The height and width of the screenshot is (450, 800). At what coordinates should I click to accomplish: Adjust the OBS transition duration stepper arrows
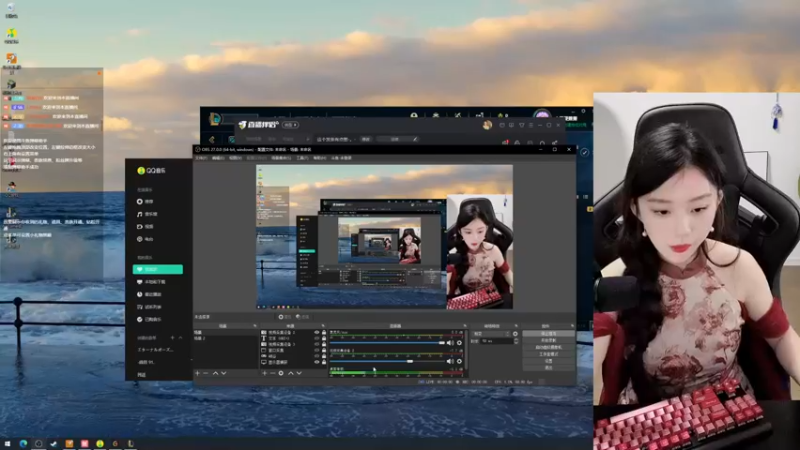(x=515, y=341)
